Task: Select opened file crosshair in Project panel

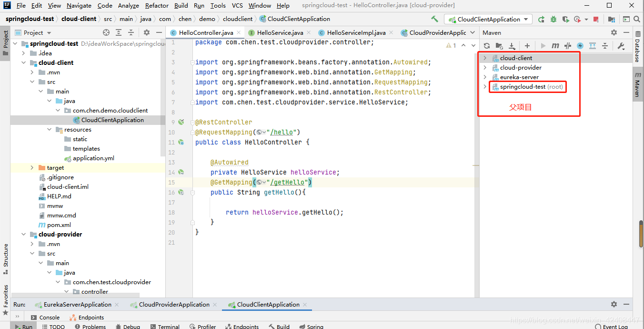Action: pos(106,32)
